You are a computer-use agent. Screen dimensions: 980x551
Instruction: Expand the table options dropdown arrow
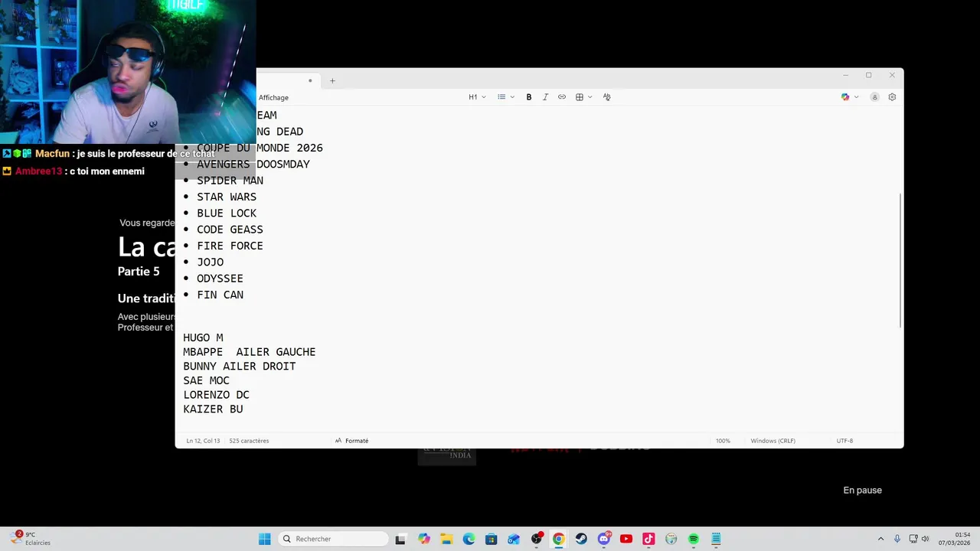[590, 97]
